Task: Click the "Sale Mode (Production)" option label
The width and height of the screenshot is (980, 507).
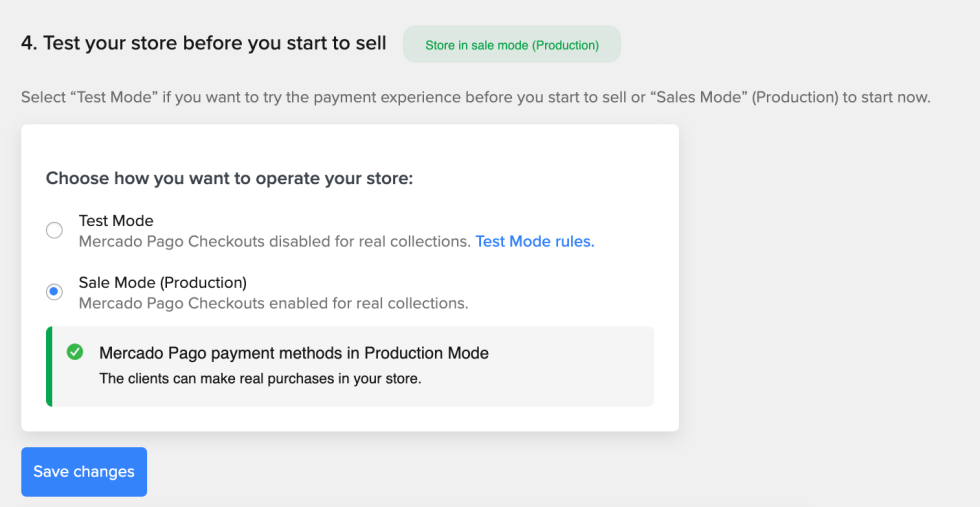Action: click(162, 282)
